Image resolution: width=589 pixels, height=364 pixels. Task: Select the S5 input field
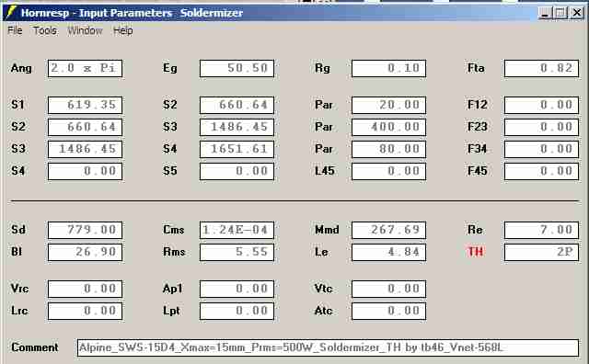237,171
